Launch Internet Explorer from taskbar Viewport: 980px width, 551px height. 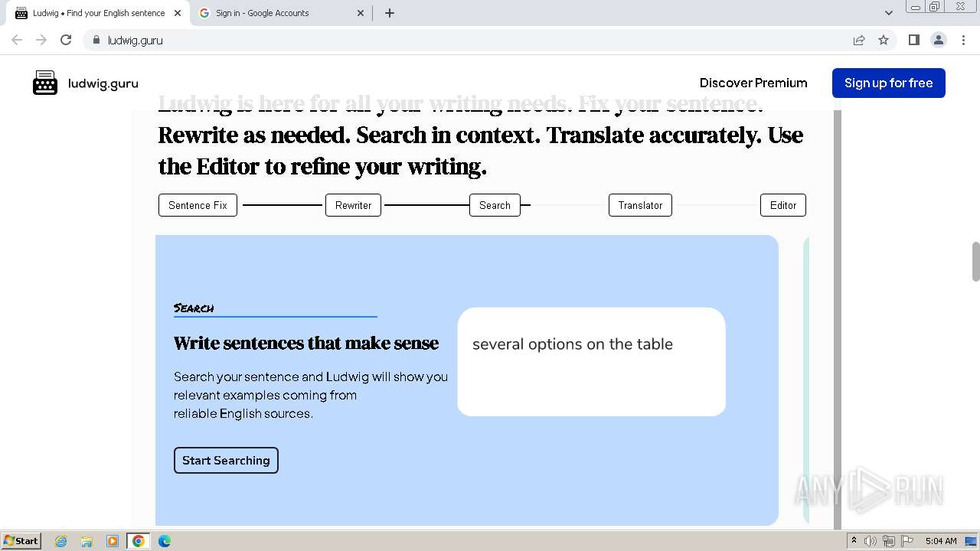(x=61, y=541)
